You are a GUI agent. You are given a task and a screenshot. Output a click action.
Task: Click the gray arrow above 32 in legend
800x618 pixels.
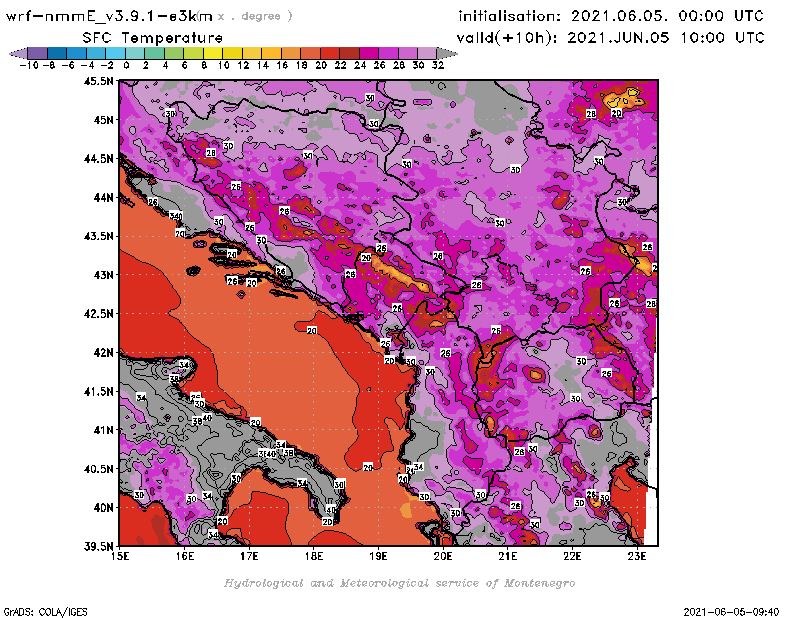pos(446,53)
